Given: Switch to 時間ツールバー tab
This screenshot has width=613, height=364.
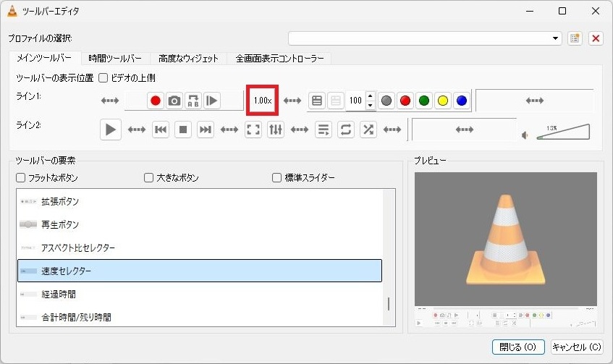Looking at the screenshot, I should coord(115,59).
